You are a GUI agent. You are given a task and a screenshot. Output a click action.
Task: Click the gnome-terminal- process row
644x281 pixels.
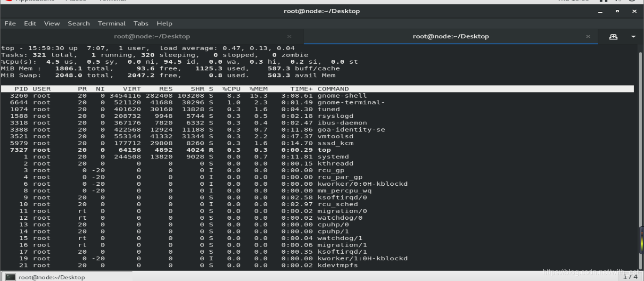click(x=317, y=102)
